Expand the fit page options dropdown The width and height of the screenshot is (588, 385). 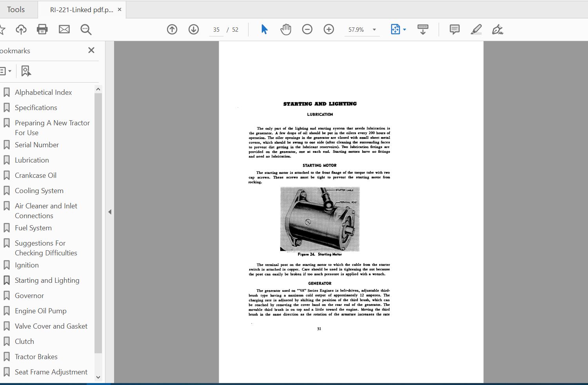(405, 30)
